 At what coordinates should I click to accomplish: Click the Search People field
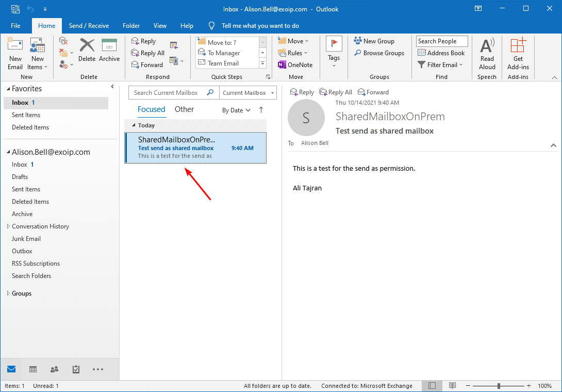tap(442, 41)
